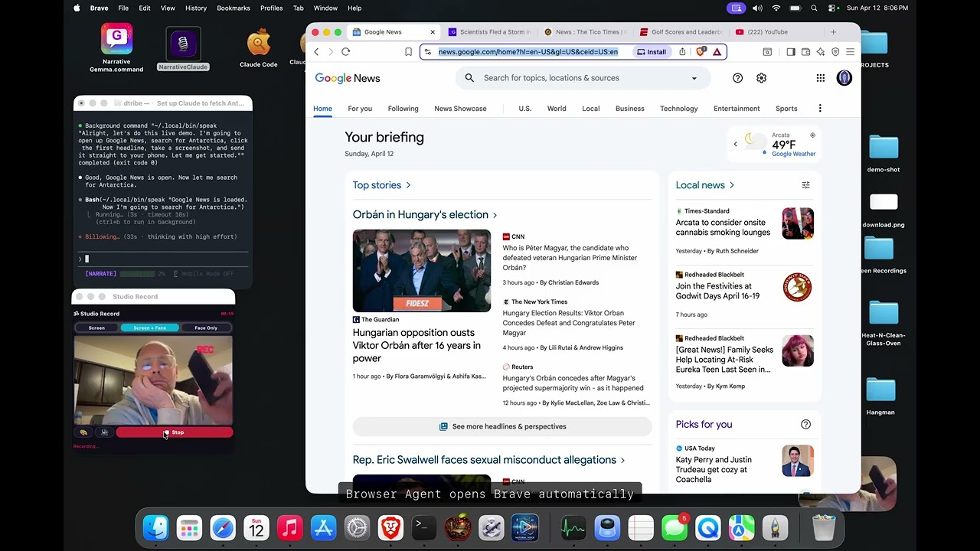Open Narrative Gemma.command on desktop

point(116,48)
